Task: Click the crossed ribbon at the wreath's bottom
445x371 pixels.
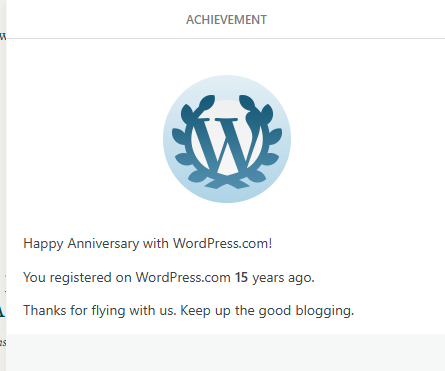Action: pos(227,183)
